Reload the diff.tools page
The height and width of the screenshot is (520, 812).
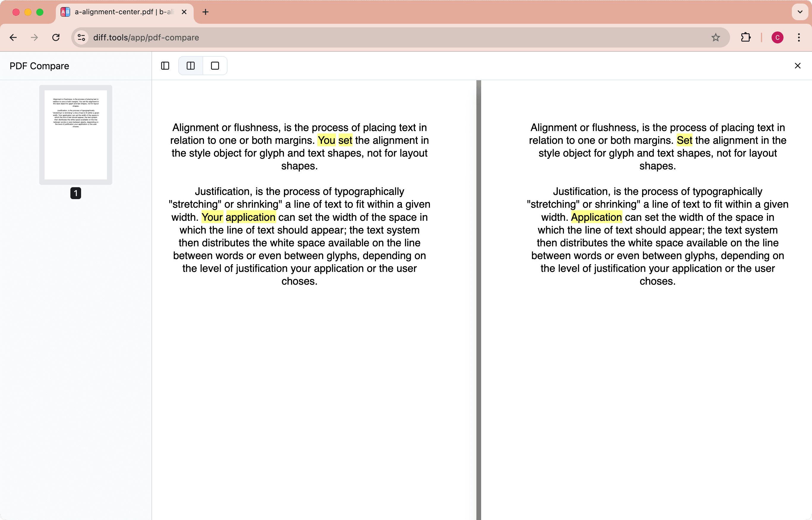tap(56, 37)
